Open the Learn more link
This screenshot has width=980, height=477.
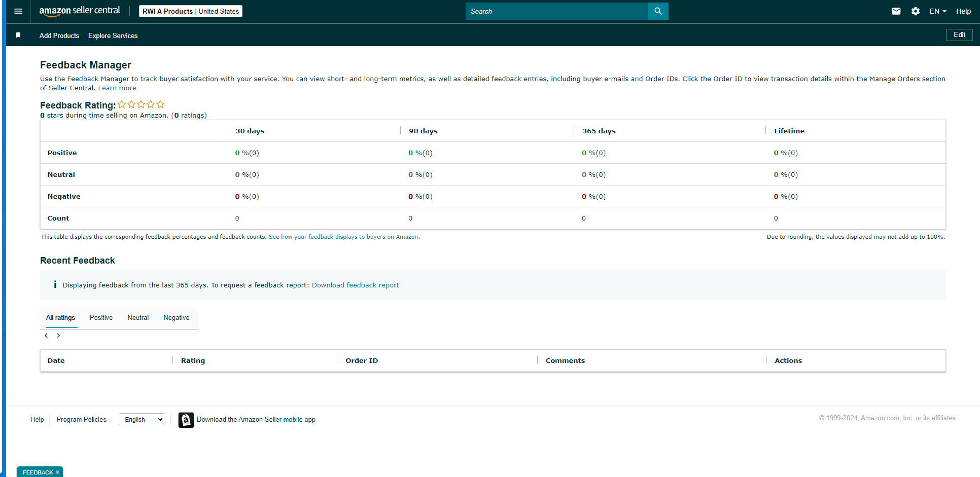pyautogui.click(x=117, y=88)
